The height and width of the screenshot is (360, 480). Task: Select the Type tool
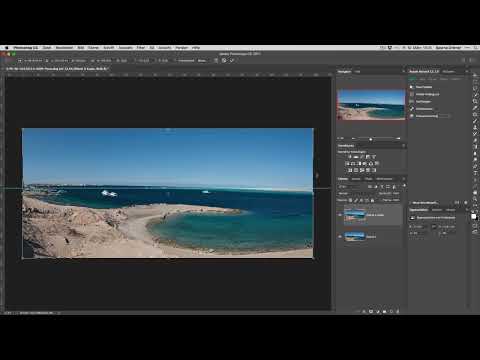[475, 173]
